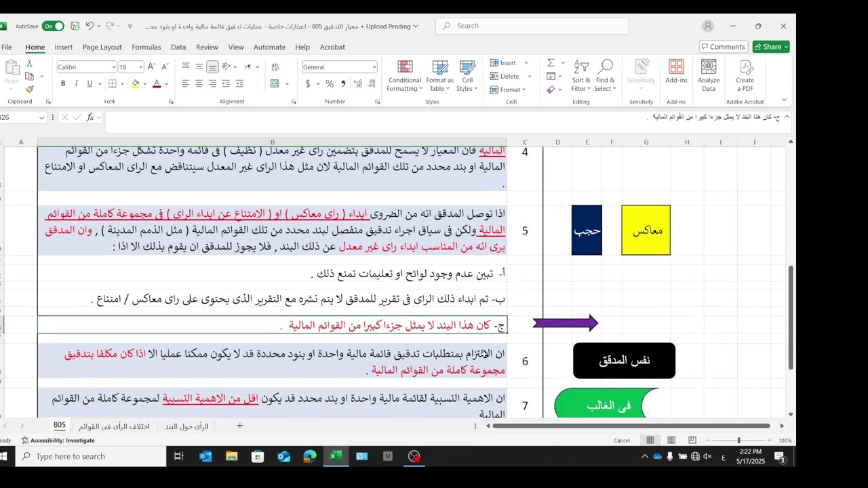Screen dimensions: 868x488
Task: Click the Increase Font Size icon
Action: tap(151, 66)
